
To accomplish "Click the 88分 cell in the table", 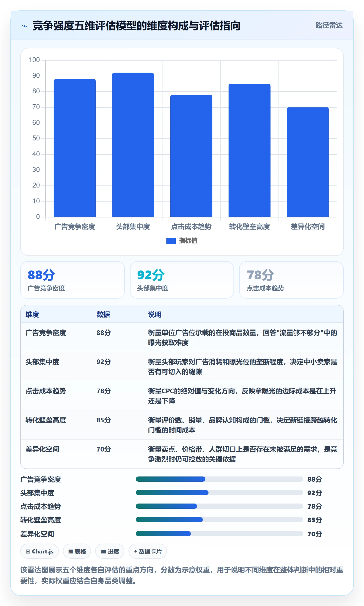I will pyautogui.click(x=104, y=333).
